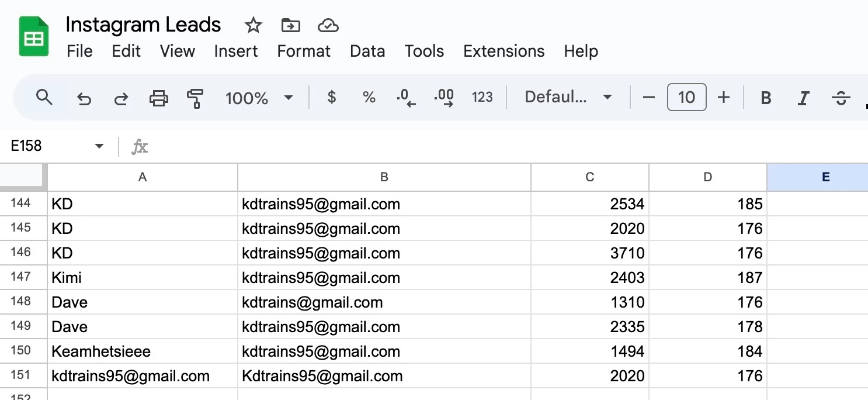This screenshot has height=400, width=868.
Task: Open the name box dropdown arrow
Action: [99, 146]
